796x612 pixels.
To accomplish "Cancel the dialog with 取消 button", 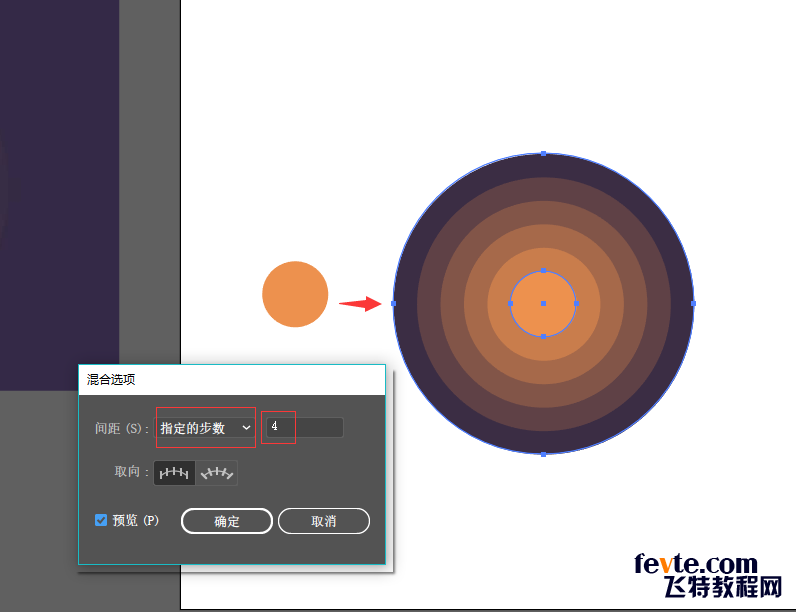I will (x=324, y=521).
